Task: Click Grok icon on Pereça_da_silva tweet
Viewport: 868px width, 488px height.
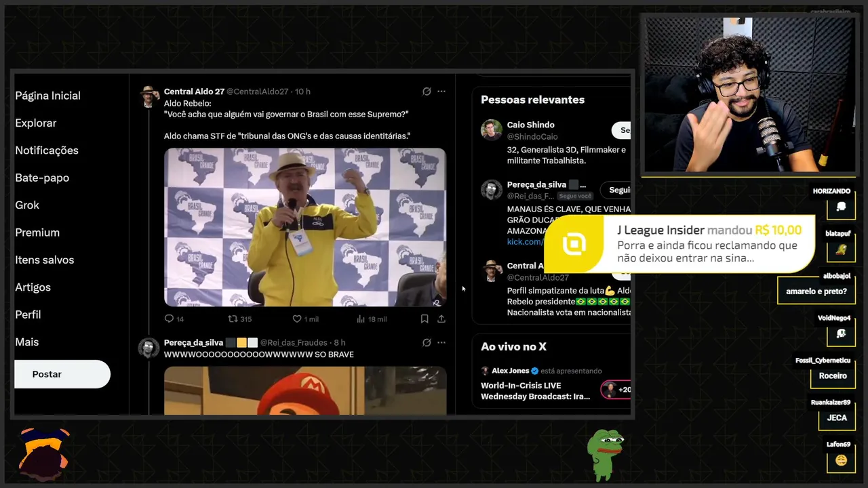Action: pyautogui.click(x=427, y=343)
